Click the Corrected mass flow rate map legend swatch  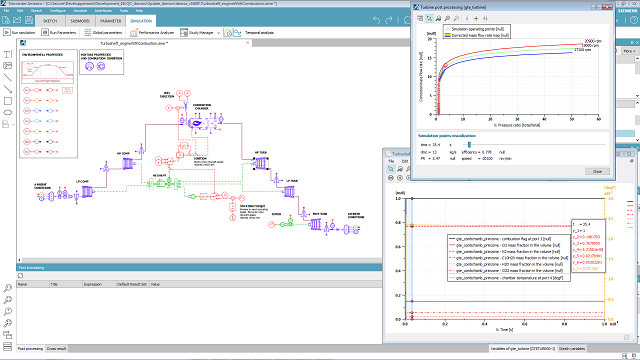pyautogui.click(x=447, y=36)
